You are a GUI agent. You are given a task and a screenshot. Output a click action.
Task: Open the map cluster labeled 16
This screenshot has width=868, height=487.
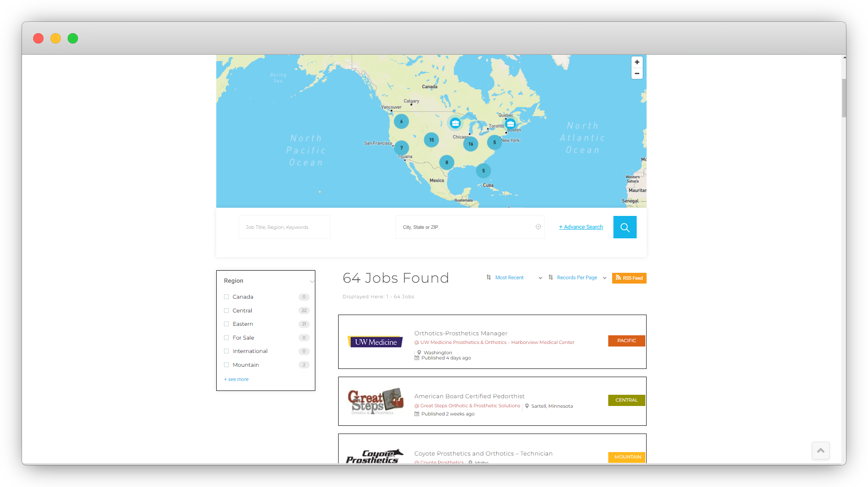click(470, 144)
